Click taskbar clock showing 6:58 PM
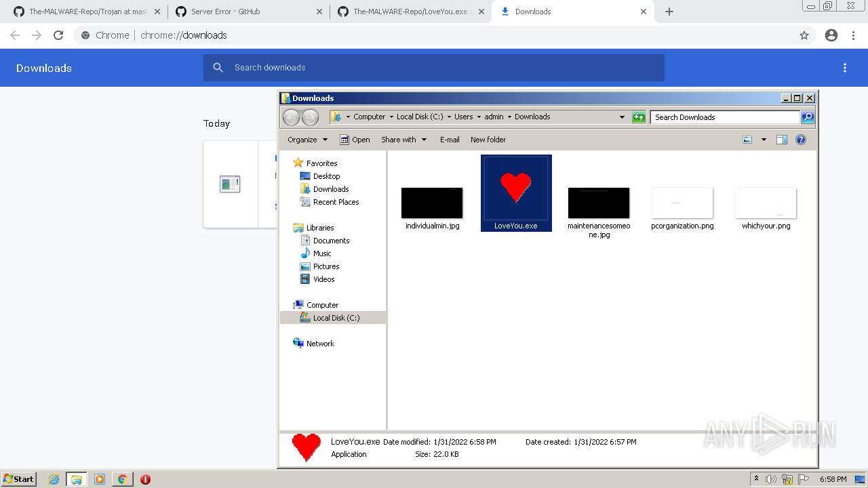 pyautogui.click(x=833, y=479)
